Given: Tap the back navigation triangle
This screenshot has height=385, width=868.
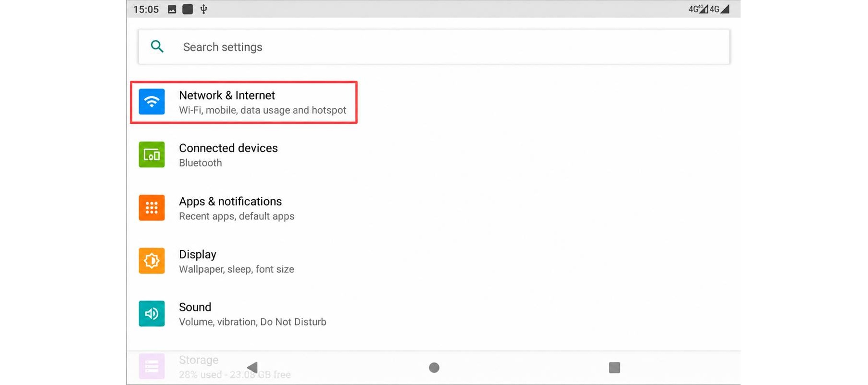Looking at the screenshot, I should click(252, 368).
